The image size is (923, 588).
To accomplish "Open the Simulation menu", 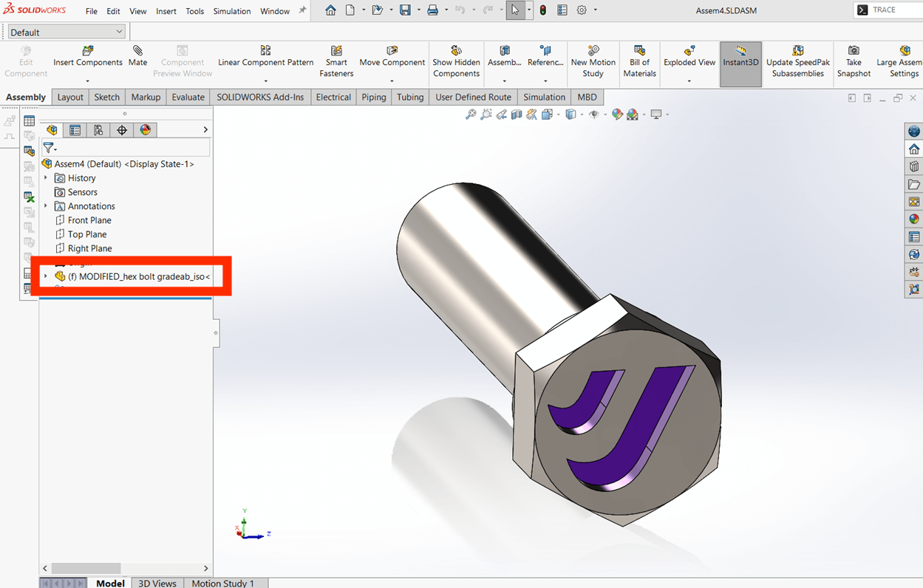I will 231,11.
